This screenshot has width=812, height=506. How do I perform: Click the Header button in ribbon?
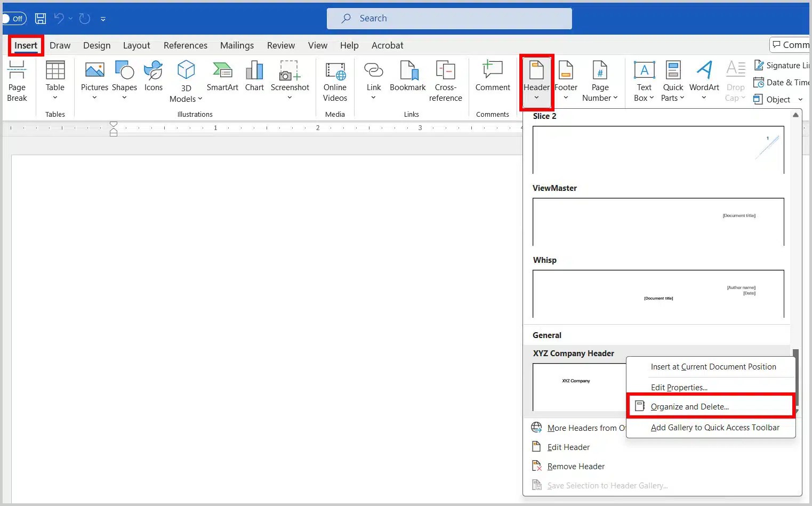point(536,81)
